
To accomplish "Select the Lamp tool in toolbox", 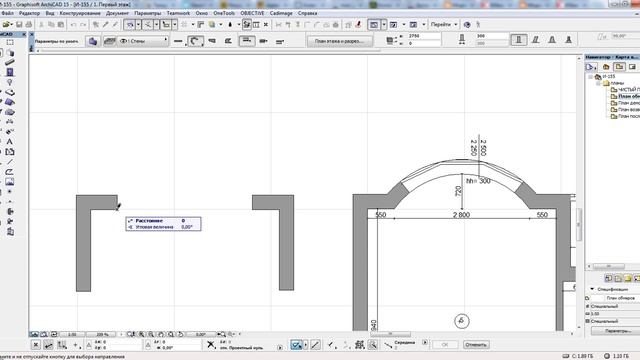I will click(x=10, y=82).
